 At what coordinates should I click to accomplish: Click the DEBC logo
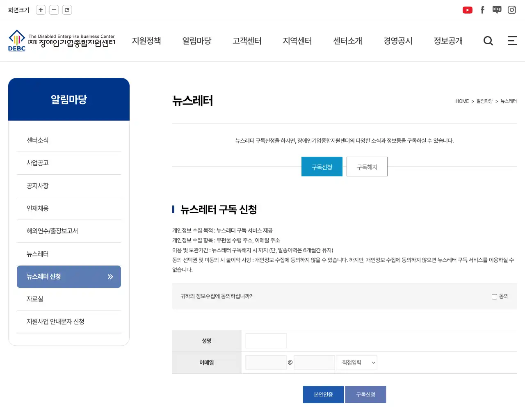[62, 41]
